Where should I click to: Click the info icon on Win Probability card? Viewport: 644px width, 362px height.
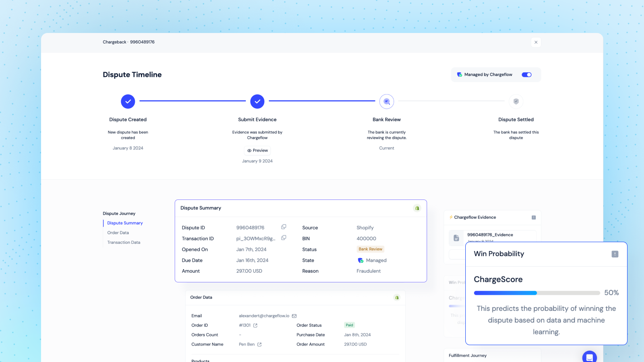[x=615, y=253]
